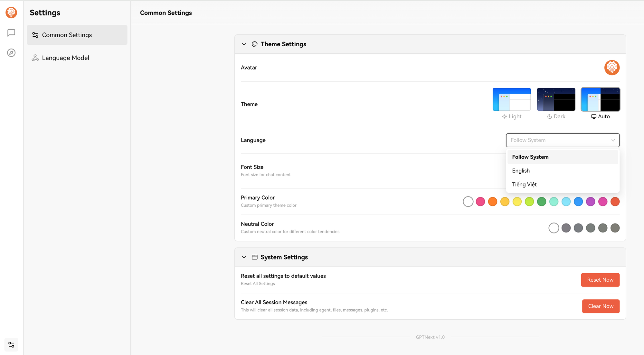
Task: Click the Language Model brain icon
Action: coord(35,58)
